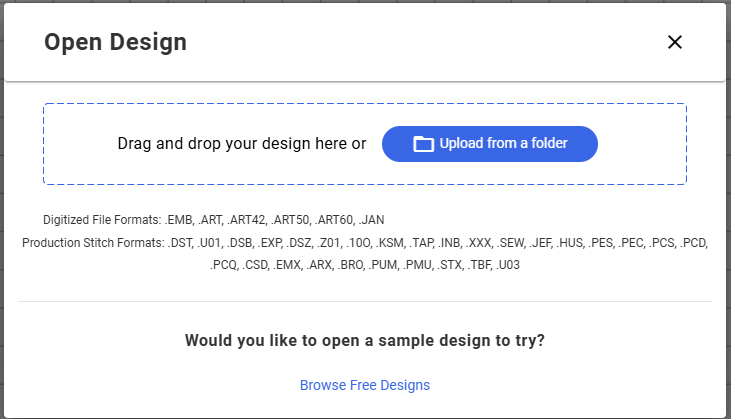Screen dimensions: 731x419
Task: Click inside the dashed drag-and-drop zone
Action: (365, 144)
